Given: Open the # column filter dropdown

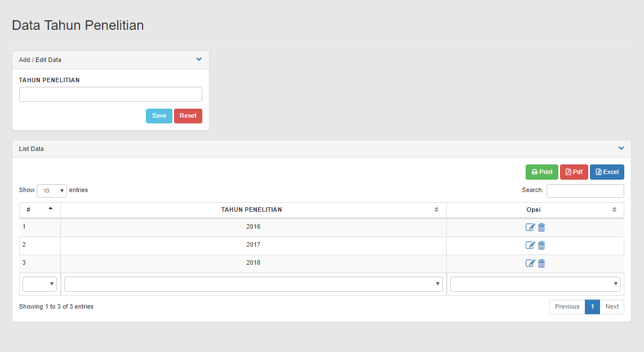Looking at the screenshot, I should (39, 284).
